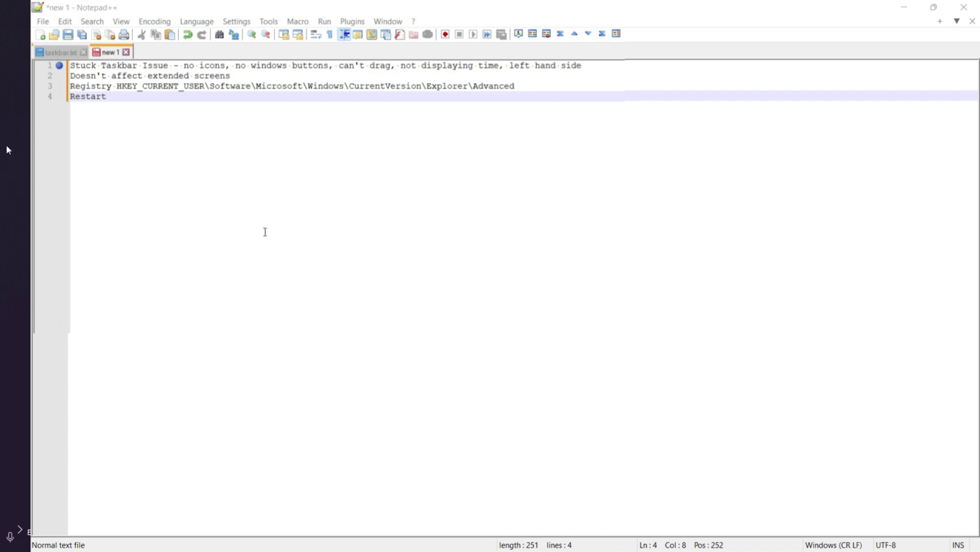Open the Plugins menu
The width and height of the screenshot is (980, 552).
click(352, 22)
